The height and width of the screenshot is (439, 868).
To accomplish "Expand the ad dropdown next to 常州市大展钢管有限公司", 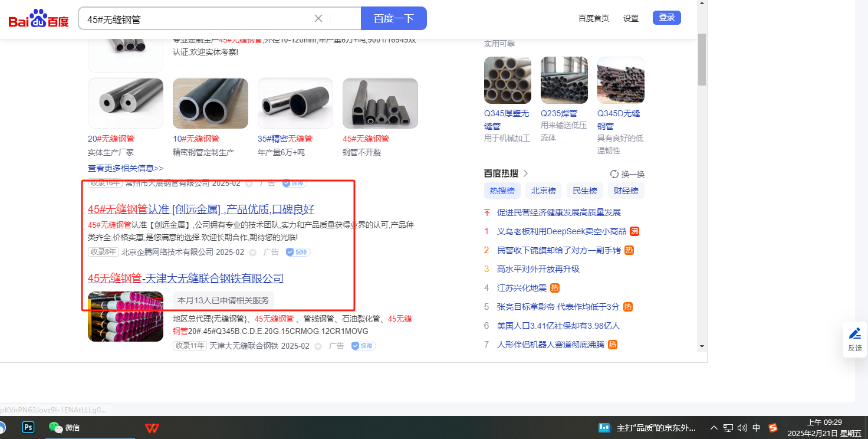I will coord(249,184).
